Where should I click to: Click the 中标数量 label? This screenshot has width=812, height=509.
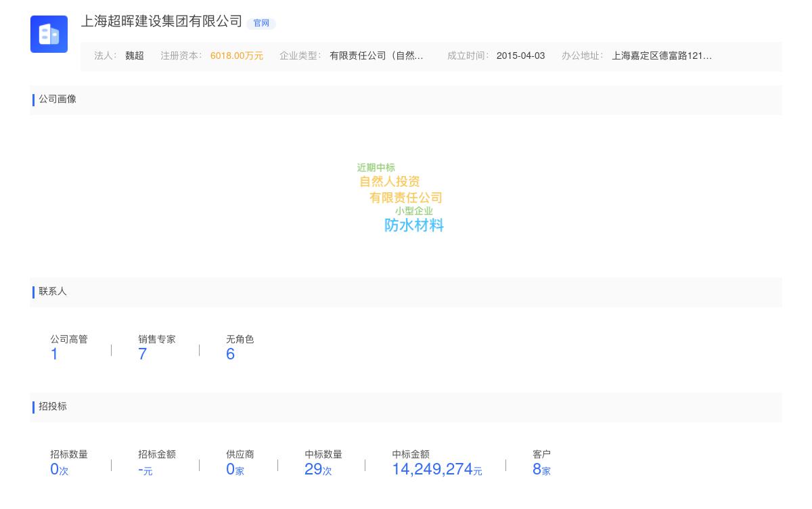[x=323, y=455]
